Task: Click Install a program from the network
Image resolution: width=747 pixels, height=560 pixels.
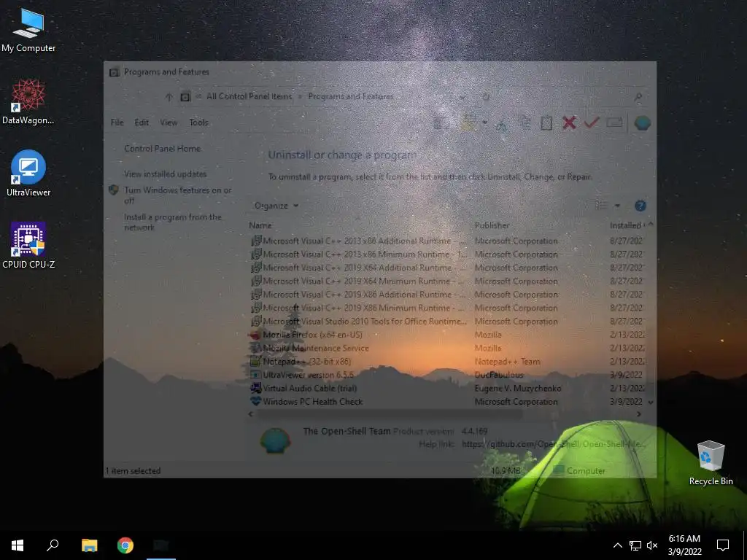Action: 173,222
